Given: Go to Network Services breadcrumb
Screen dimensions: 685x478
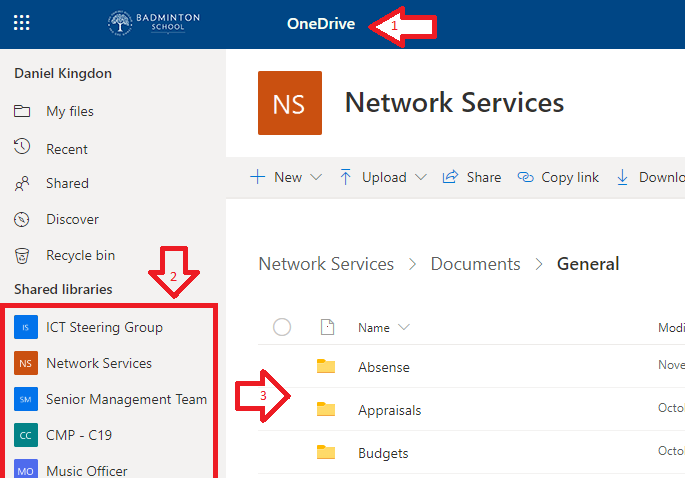Looking at the screenshot, I should pyautogui.click(x=326, y=264).
